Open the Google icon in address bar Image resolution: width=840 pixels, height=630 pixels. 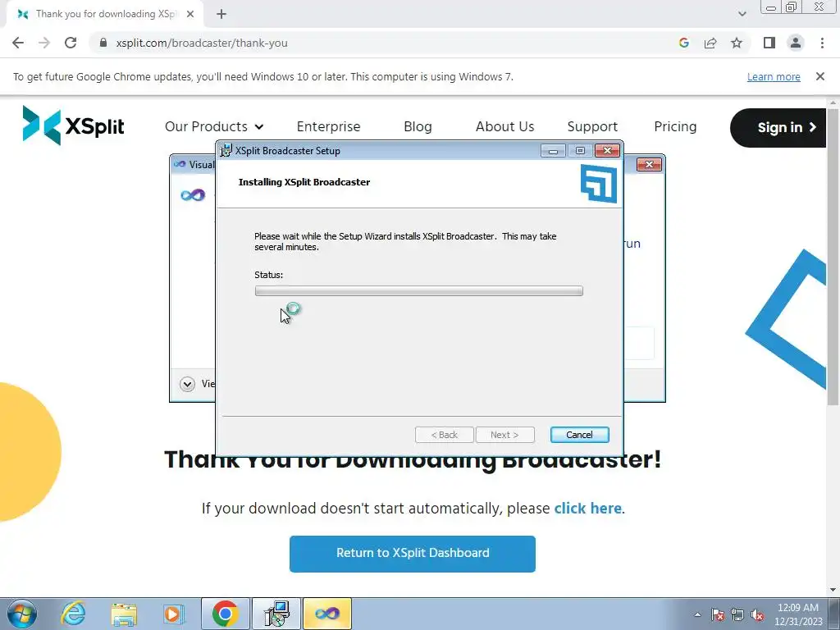683,43
